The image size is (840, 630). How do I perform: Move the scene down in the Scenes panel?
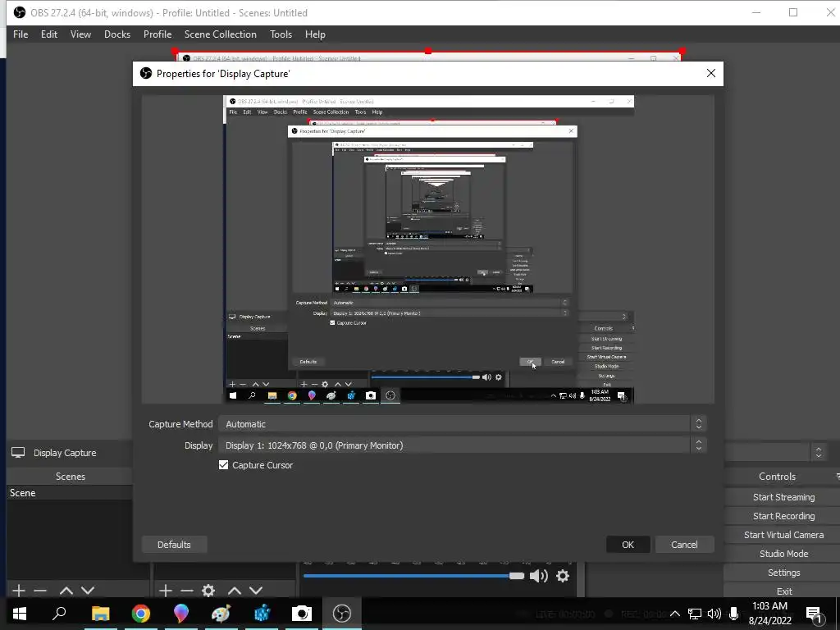(88, 591)
